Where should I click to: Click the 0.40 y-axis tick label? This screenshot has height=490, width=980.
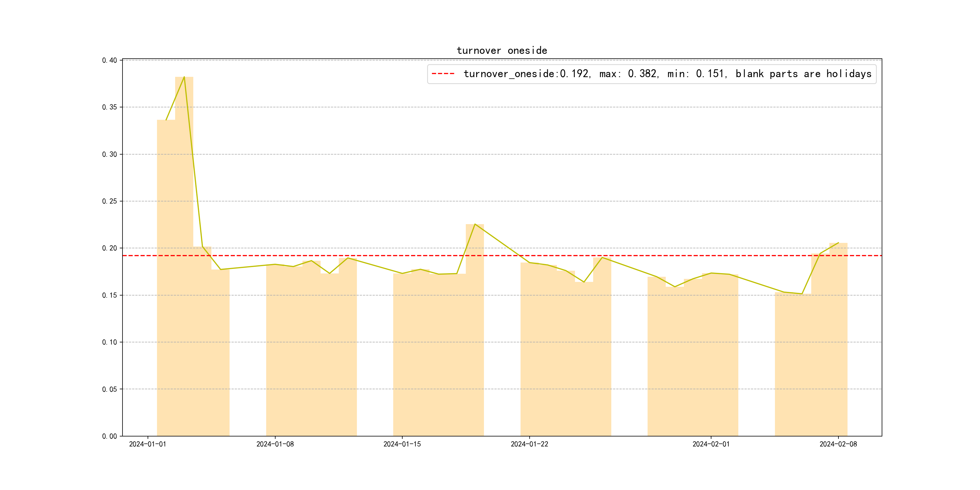click(x=109, y=60)
